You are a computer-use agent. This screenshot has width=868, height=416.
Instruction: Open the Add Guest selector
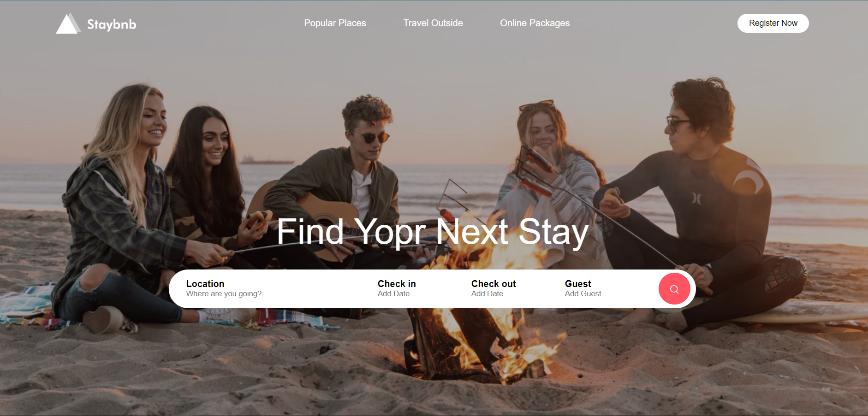click(583, 294)
